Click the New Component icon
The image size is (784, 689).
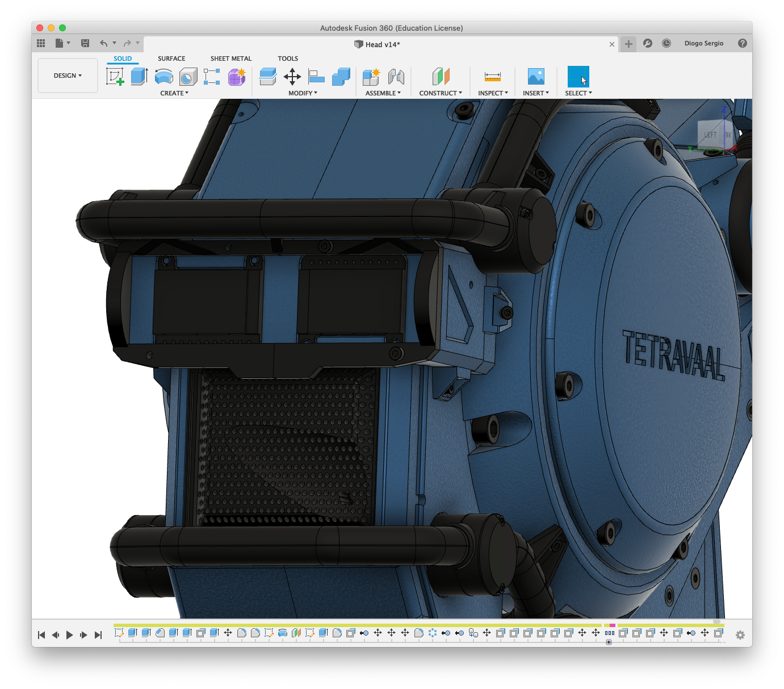tap(371, 76)
